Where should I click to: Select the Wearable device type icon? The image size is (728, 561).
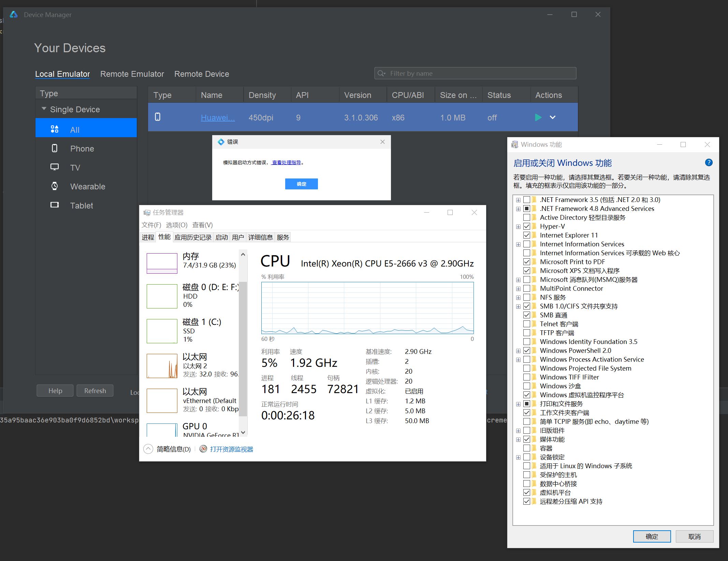55,186
